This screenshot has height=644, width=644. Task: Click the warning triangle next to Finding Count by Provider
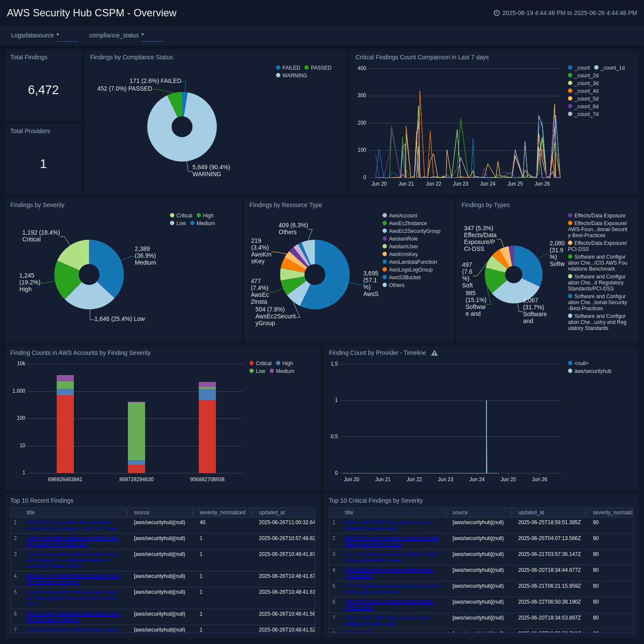[434, 353]
